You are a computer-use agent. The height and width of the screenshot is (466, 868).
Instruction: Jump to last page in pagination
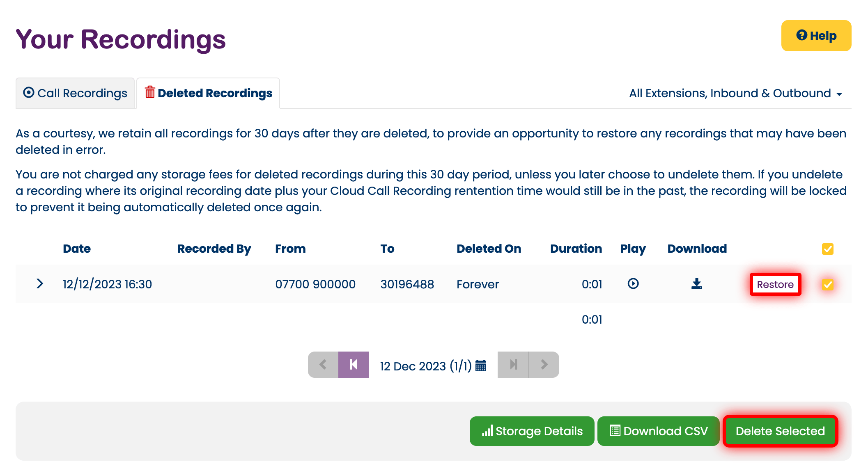pos(513,365)
